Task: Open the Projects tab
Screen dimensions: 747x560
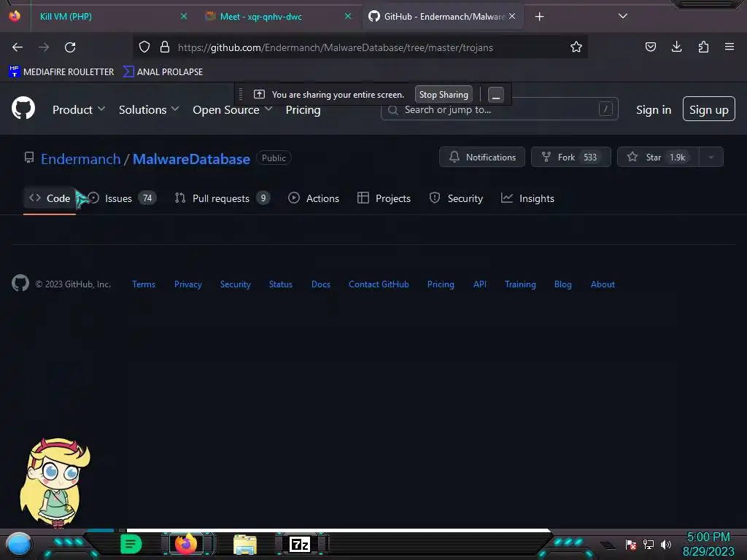Action: click(x=384, y=198)
